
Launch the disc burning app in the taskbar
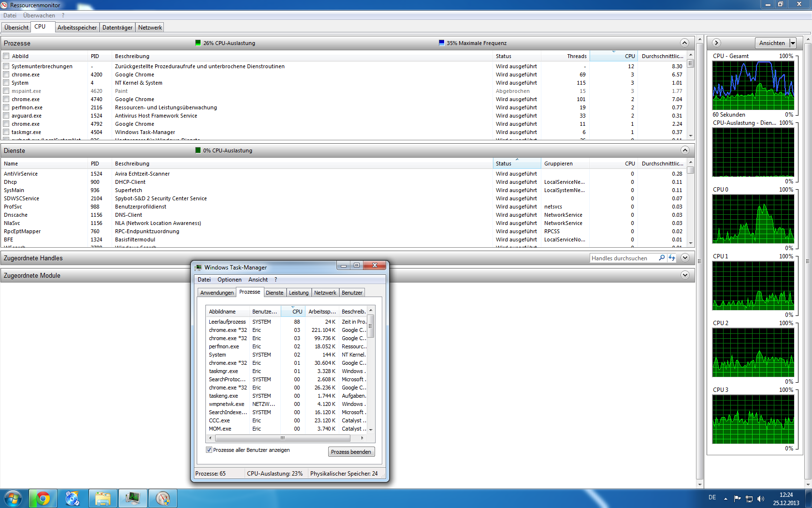[72, 498]
